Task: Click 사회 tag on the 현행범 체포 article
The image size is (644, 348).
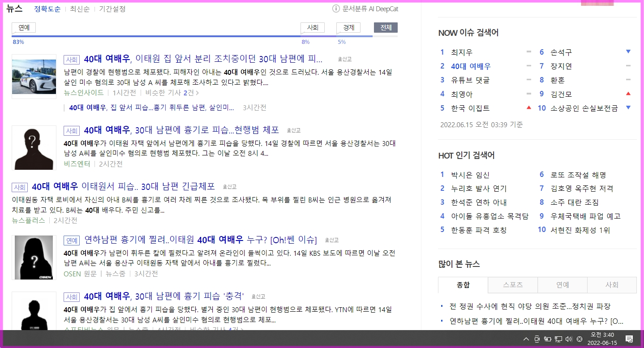Action: pos(72,131)
